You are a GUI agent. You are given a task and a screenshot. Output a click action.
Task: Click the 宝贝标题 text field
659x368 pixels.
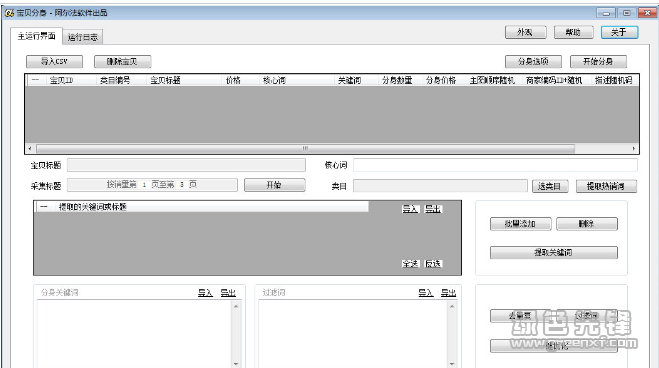click(x=186, y=165)
